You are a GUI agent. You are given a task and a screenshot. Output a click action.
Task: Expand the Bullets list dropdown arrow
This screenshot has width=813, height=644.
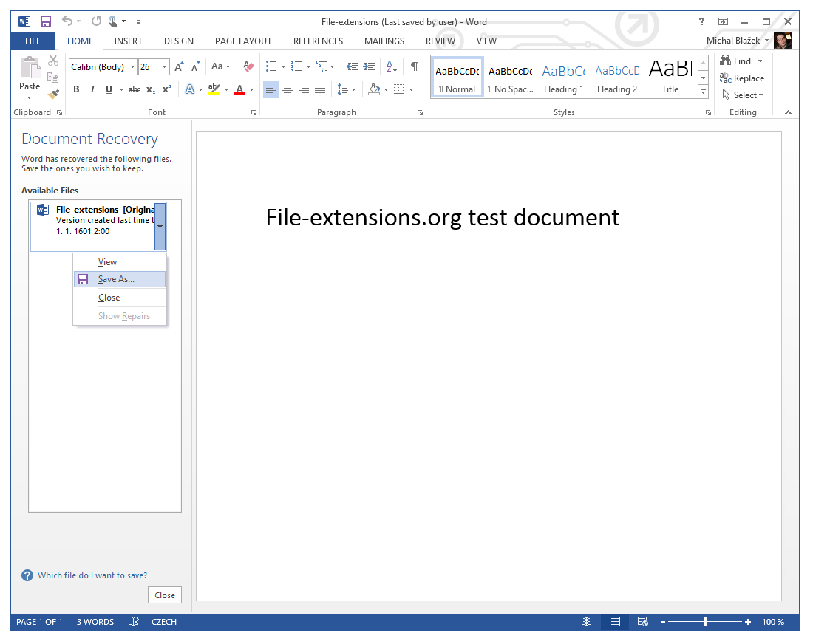283,66
